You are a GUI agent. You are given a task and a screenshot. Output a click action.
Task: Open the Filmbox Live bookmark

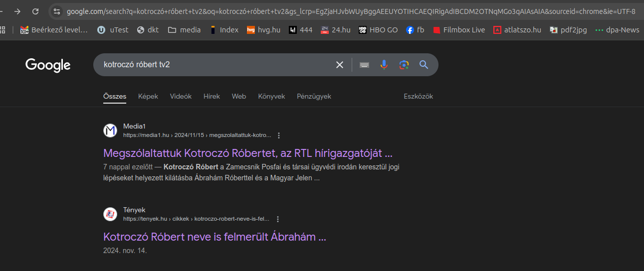pos(459,30)
